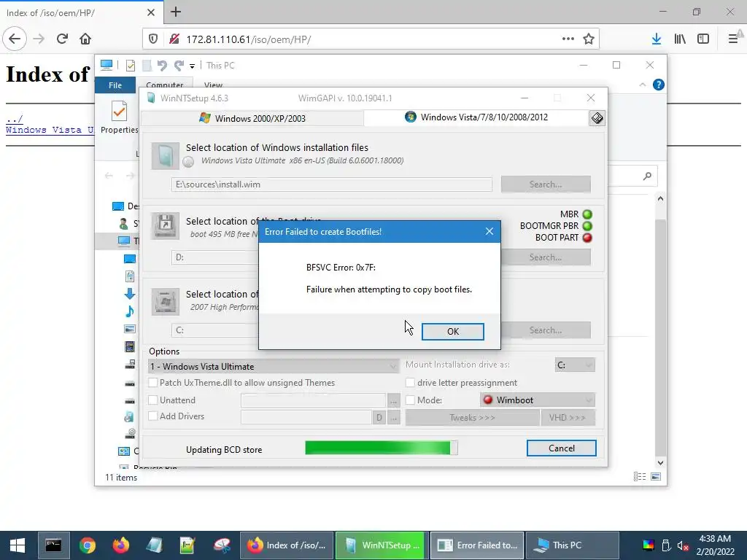The image size is (747, 560).
Task: Click the BOOTMGR PBR green status light
Action: [x=587, y=226]
